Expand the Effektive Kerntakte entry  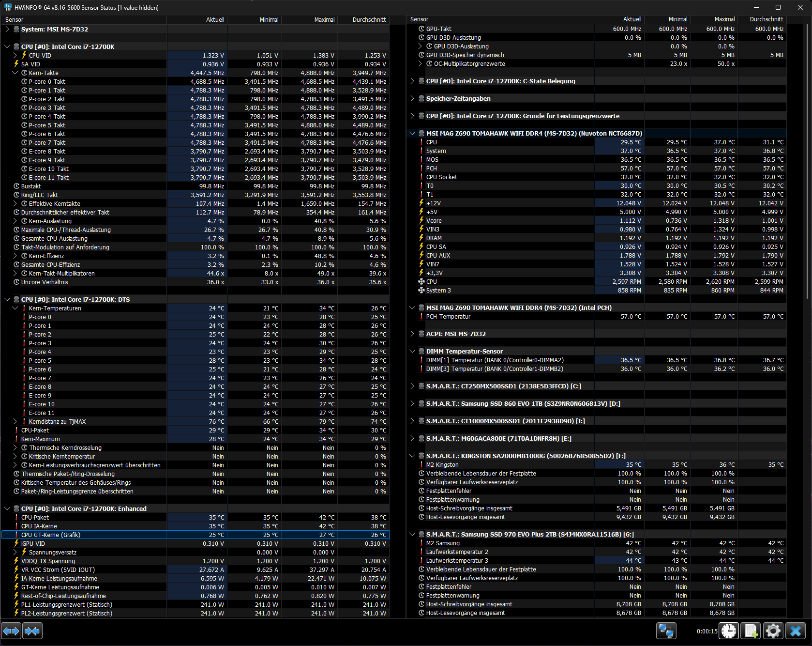point(15,204)
